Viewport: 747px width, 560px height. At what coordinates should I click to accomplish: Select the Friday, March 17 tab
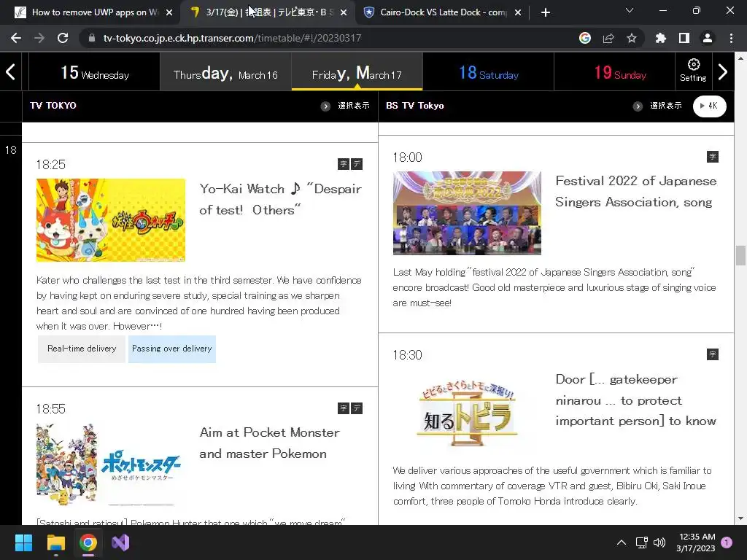[357, 72]
